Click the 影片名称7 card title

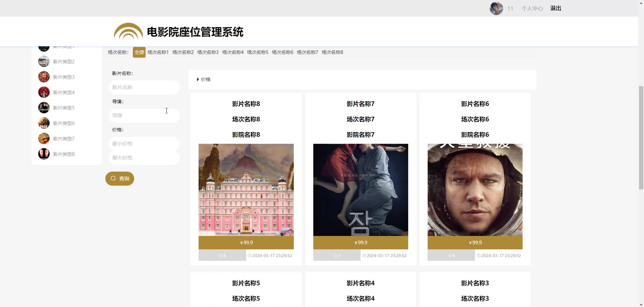coord(361,104)
